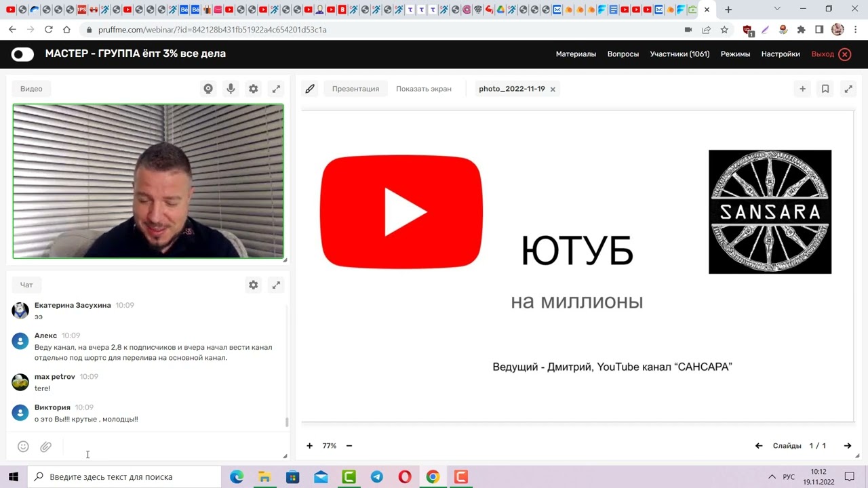The height and width of the screenshot is (488, 868).
Task: Open the video panel settings gear
Action: pyautogui.click(x=253, y=88)
